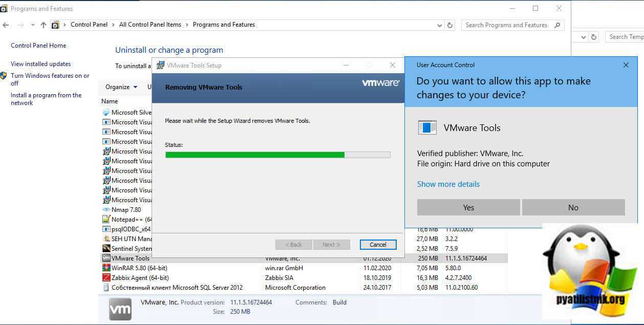
Task: Click Search field in background window
Action: point(625,37)
